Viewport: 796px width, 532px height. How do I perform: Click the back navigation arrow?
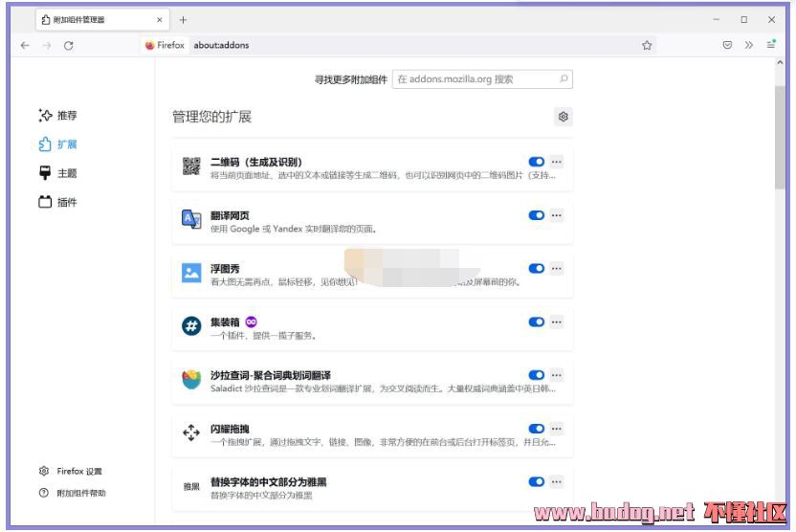(x=25, y=45)
